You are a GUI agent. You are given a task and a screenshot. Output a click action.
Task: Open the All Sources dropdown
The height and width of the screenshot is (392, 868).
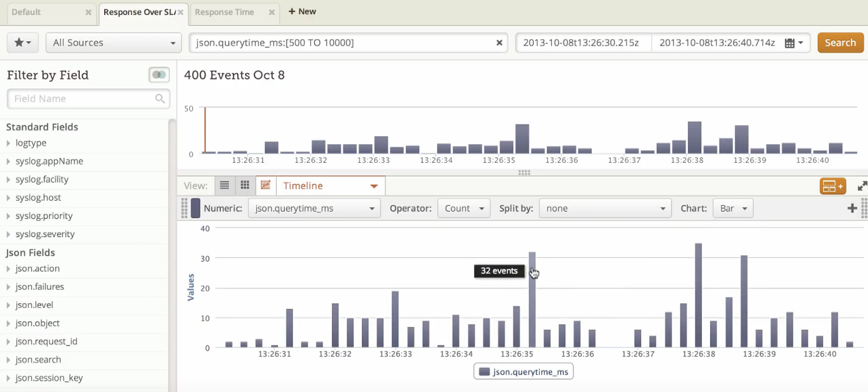(x=113, y=43)
